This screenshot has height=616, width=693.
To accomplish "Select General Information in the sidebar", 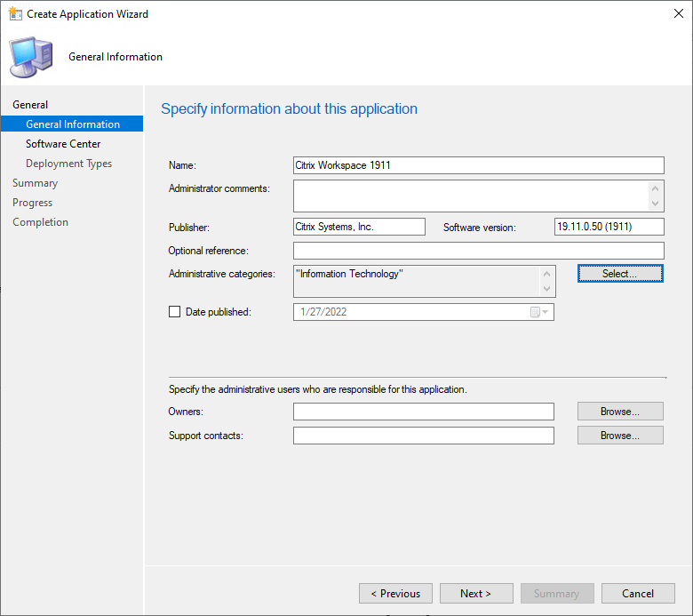I will 72,124.
